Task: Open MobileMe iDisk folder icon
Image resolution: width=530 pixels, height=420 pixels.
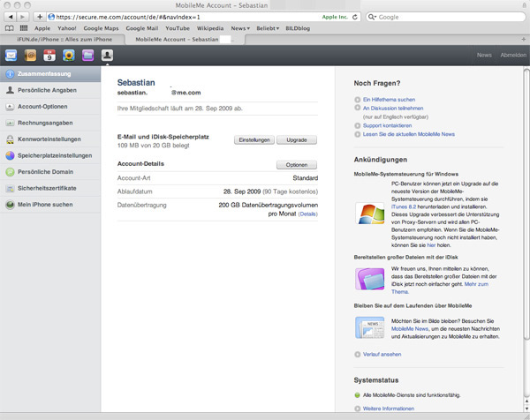Action: coord(87,55)
